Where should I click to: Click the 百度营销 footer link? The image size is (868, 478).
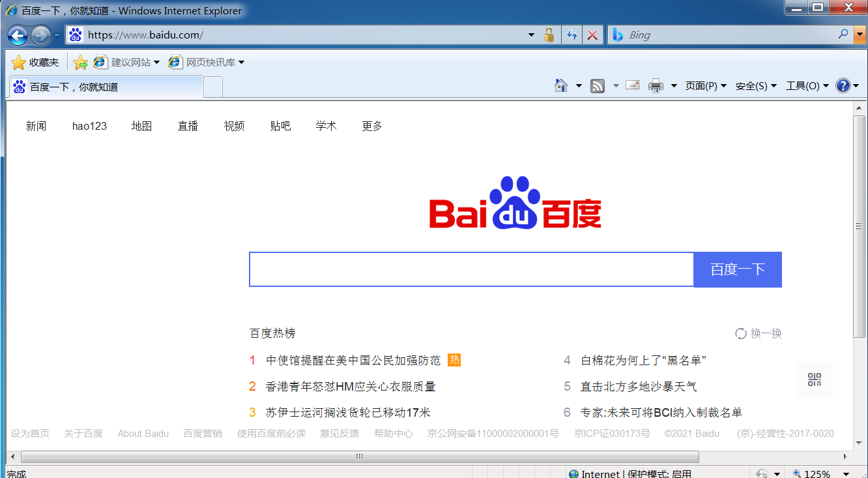pyautogui.click(x=203, y=434)
